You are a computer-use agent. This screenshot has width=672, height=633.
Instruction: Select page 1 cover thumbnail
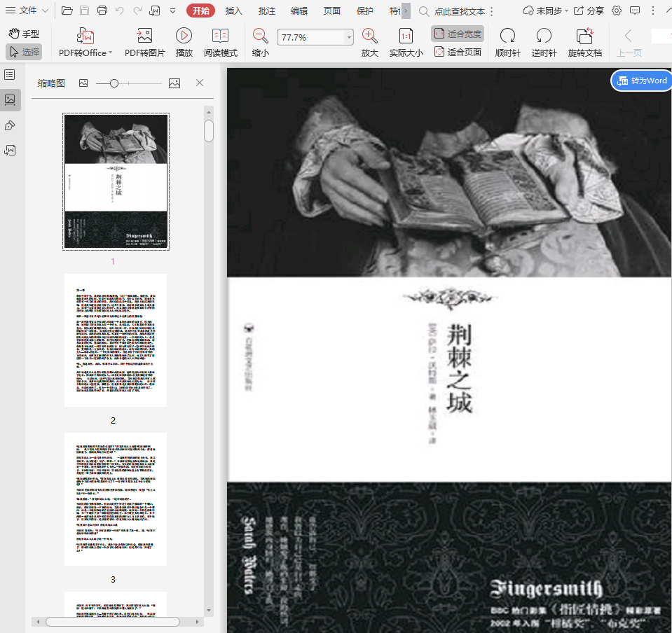point(116,181)
